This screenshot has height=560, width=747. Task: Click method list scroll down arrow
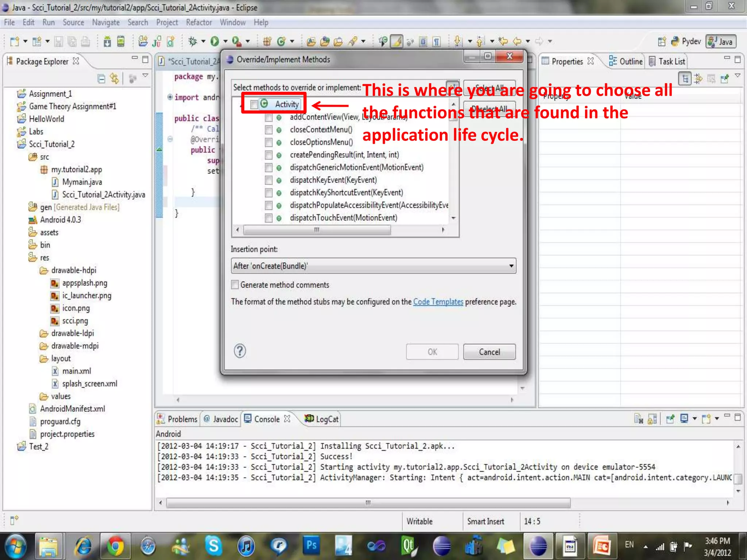coord(453,218)
